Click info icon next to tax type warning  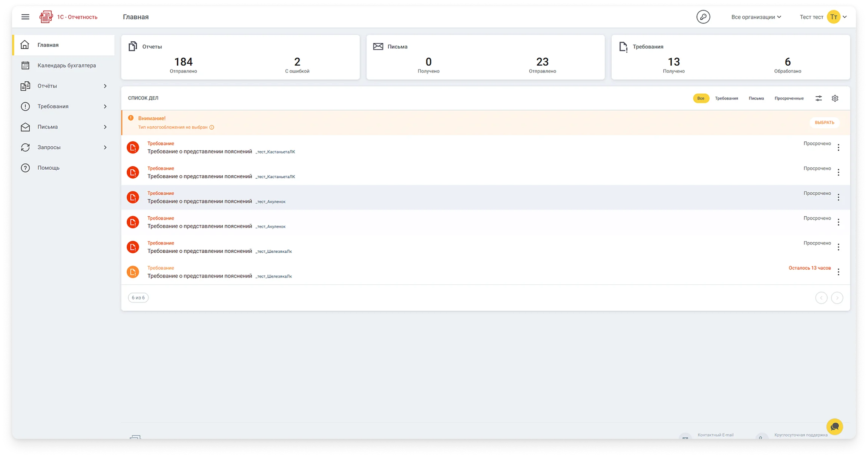(x=212, y=127)
